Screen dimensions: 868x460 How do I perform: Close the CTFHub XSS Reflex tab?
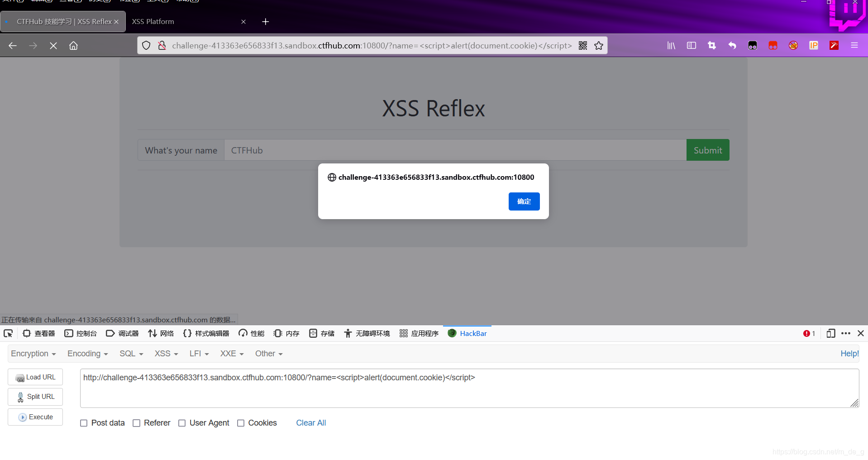click(116, 22)
